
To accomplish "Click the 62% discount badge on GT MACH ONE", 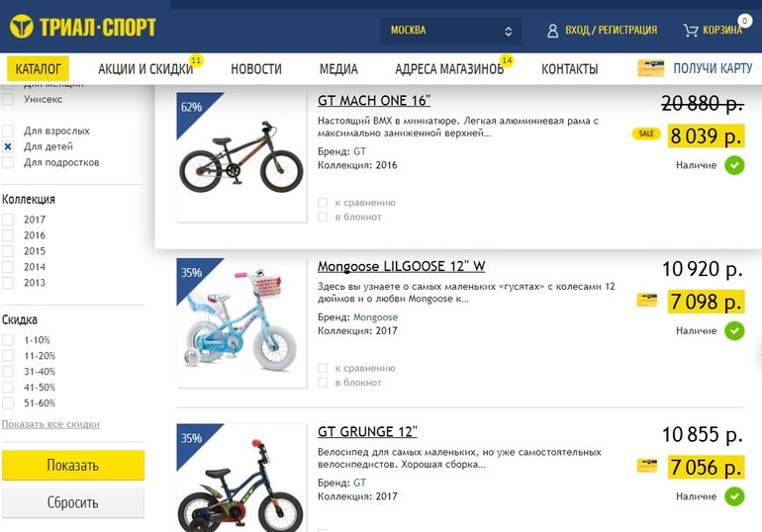I will [x=193, y=109].
